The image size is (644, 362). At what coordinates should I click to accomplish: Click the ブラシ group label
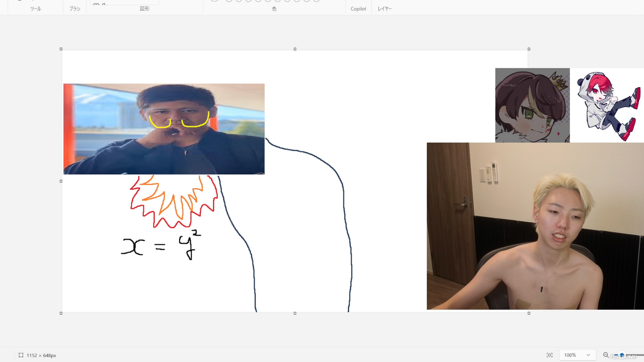75,9
